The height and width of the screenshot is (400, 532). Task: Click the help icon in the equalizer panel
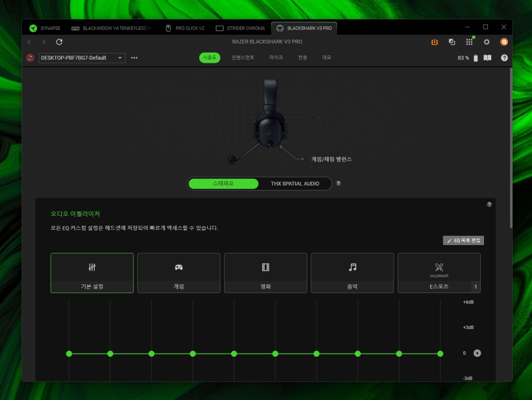coord(489,204)
